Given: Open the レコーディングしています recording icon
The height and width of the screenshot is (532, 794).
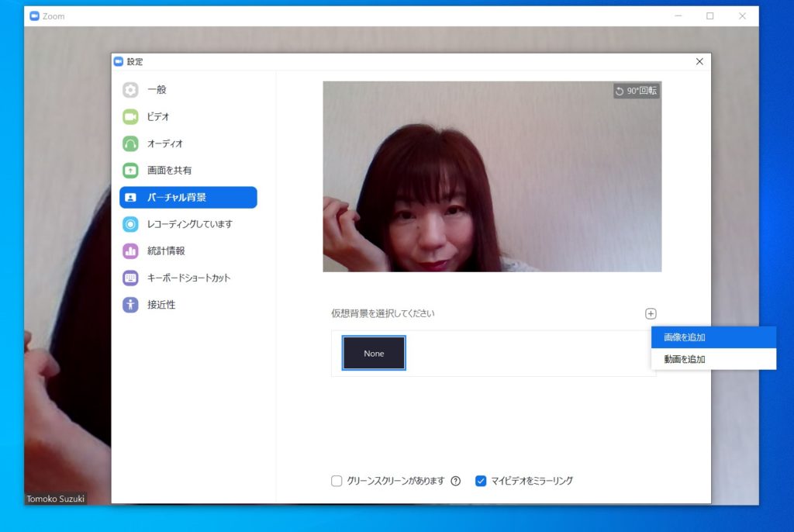Looking at the screenshot, I should click(x=130, y=224).
